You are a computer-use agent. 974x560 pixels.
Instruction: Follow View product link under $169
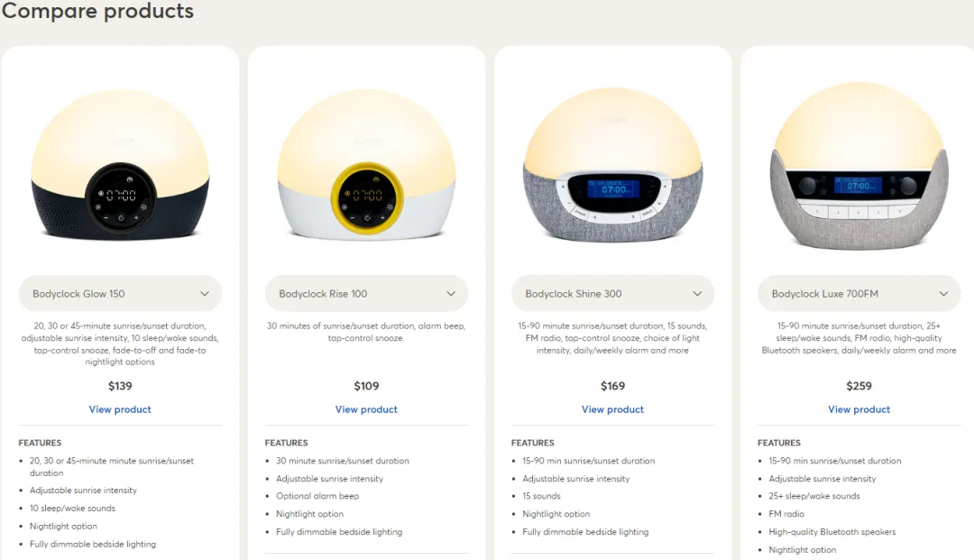pos(612,409)
